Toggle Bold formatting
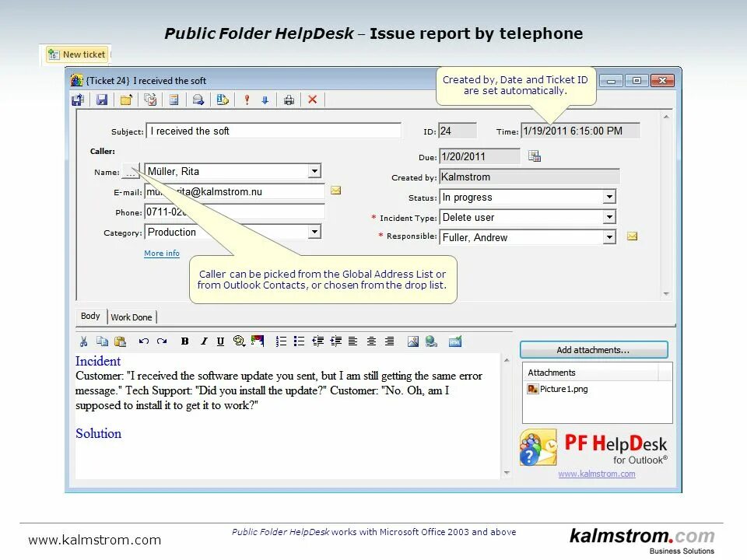 point(185,341)
